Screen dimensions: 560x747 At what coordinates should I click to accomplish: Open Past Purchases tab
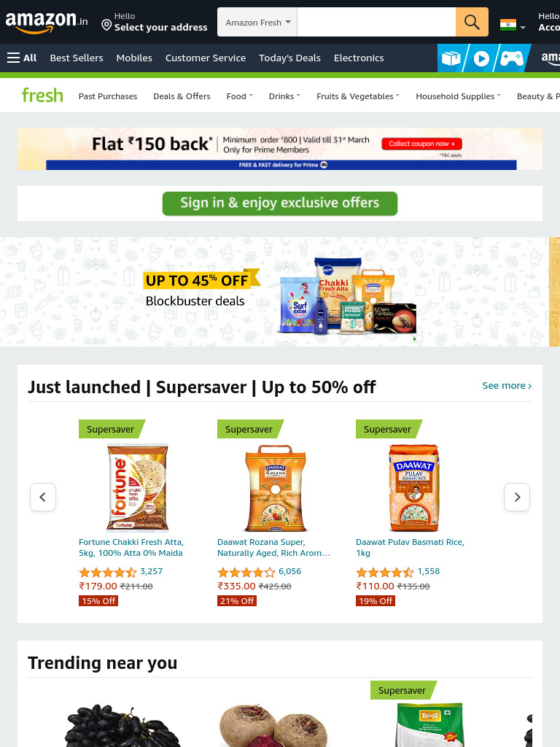pyautogui.click(x=108, y=96)
